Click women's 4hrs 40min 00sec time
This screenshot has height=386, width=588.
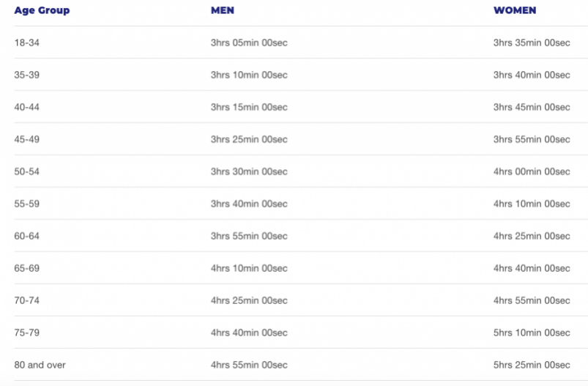click(532, 268)
